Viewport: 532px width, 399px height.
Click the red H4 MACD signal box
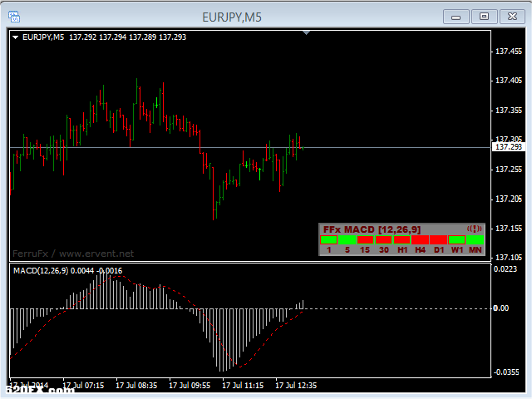(x=421, y=240)
